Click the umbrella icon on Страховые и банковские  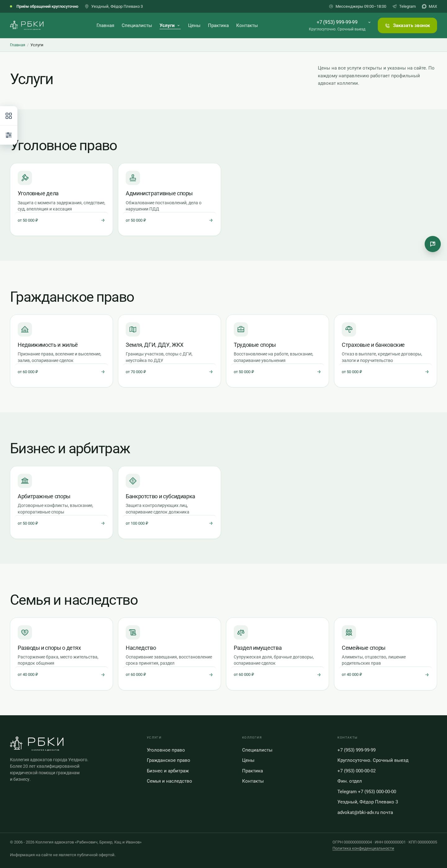point(349,329)
